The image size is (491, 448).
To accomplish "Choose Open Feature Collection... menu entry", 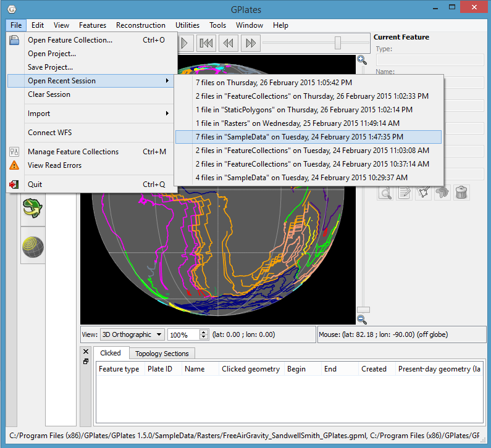I will pyautogui.click(x=91, y=40).
